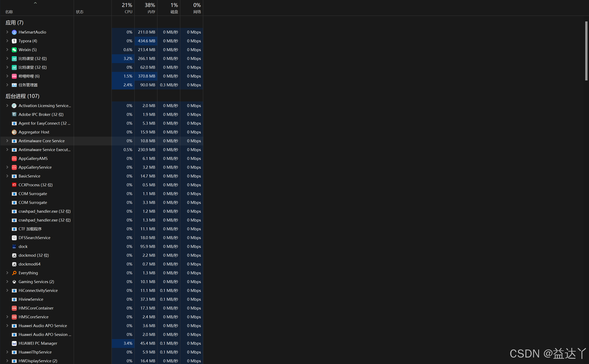Viewport: 589px width, 364px height.
Task: Click the HUAWEI PC Manager icon
Action: [x=14, y=343]
